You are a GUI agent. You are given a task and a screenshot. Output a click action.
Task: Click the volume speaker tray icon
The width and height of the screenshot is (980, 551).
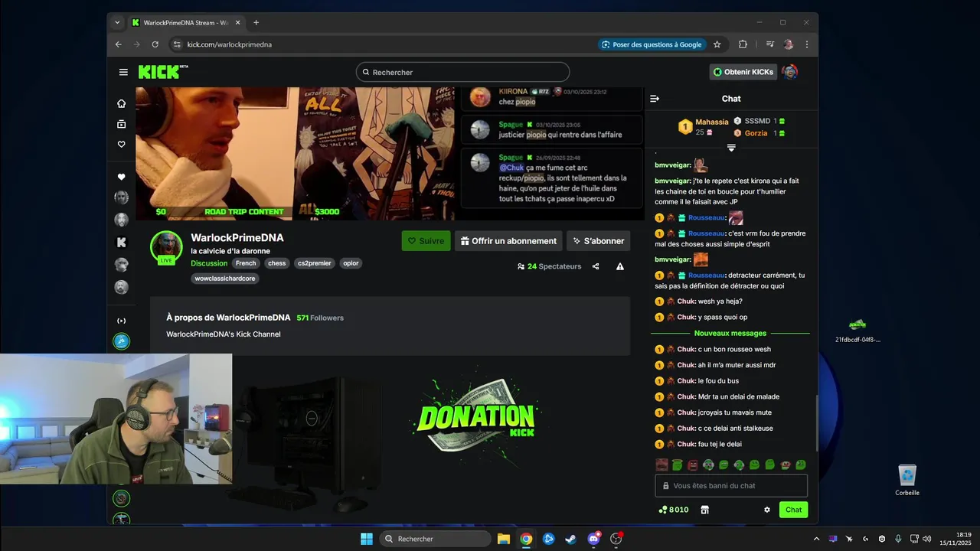point(927,539)
